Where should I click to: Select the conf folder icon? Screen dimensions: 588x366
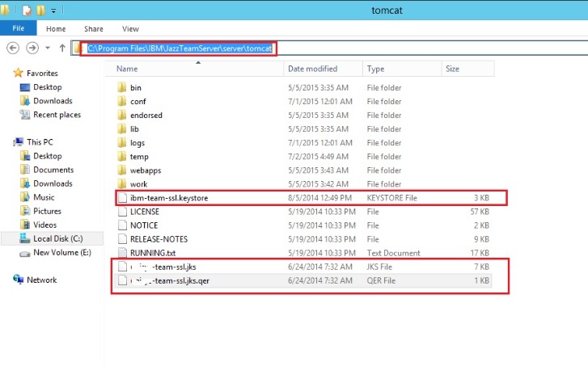[121, 102]
